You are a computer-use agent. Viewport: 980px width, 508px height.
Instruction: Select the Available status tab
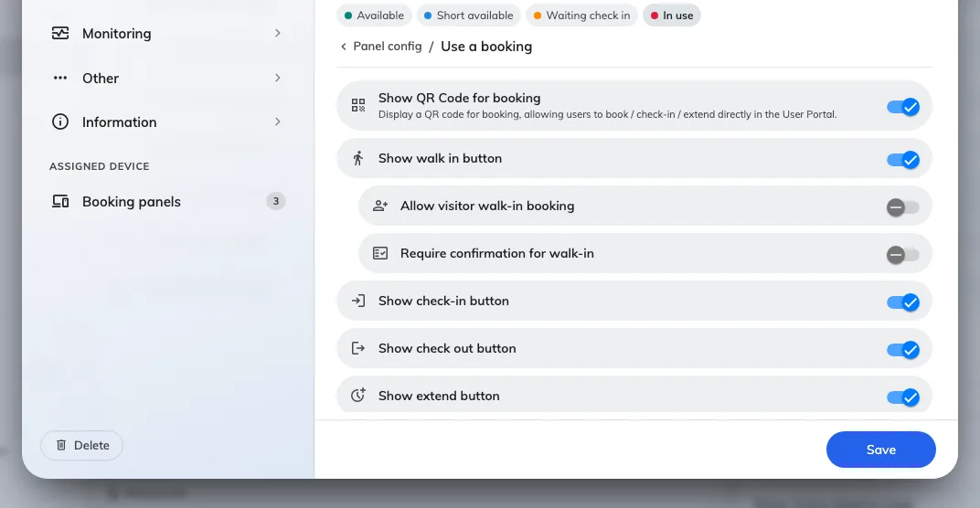tap(374, 16)
